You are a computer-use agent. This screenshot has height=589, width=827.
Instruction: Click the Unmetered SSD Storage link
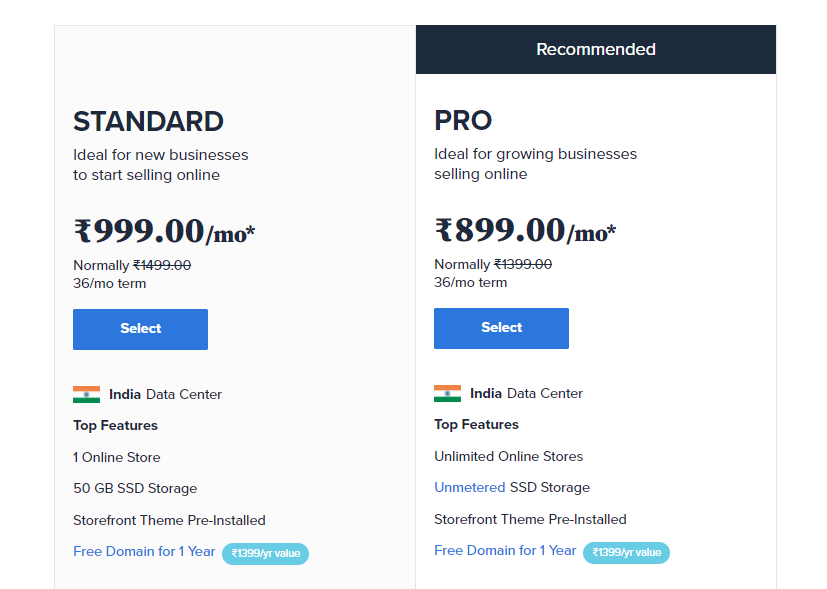469,487
